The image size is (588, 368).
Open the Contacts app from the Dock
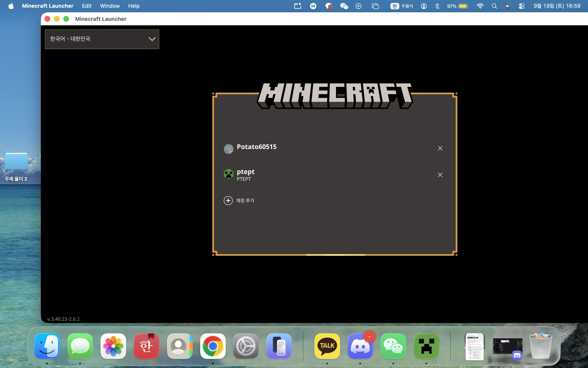[179, 346]
